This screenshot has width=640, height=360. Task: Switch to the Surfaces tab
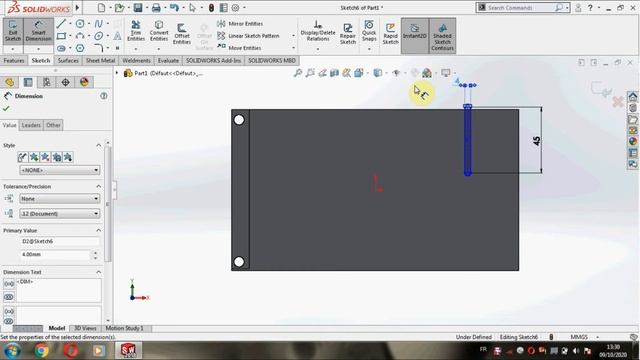68,60
